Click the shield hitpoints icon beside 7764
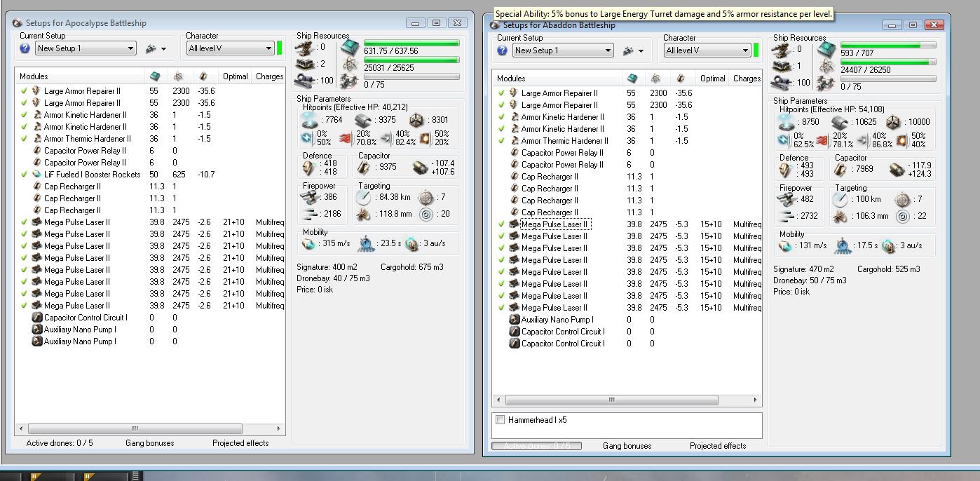 [x=310, y=120]
